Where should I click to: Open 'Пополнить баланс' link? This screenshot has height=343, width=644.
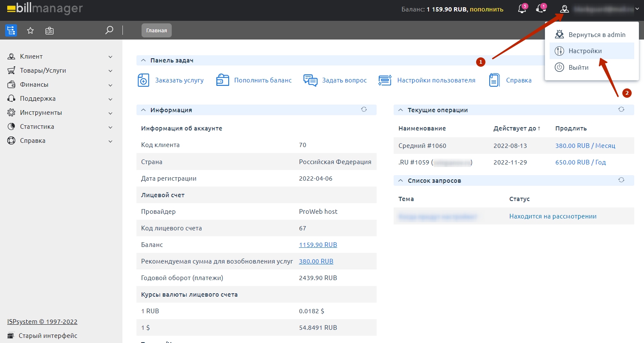click(263, 80)
